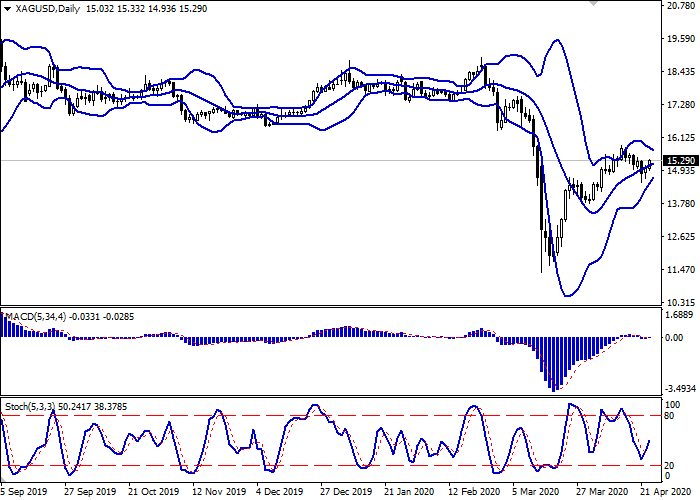Click the 5 Mar 2020 date label
700x500 pixels.
(x=538, y=492)
